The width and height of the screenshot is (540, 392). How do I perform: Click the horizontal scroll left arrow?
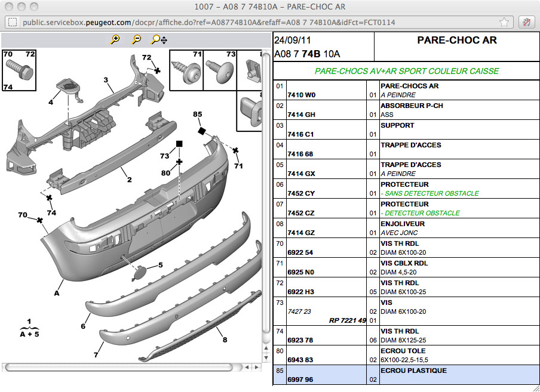[x=247, y=368]
